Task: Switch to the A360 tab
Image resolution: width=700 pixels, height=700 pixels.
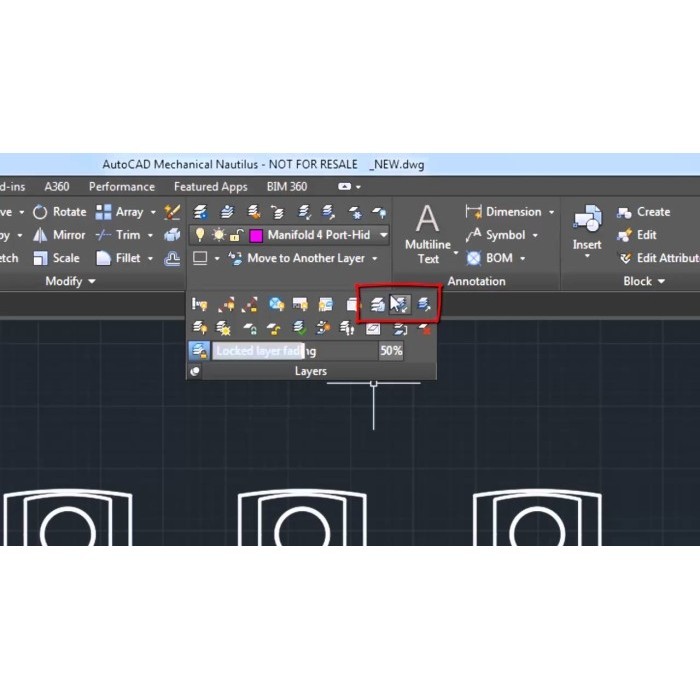Action: pyautogui.click(x=57, y=187)
